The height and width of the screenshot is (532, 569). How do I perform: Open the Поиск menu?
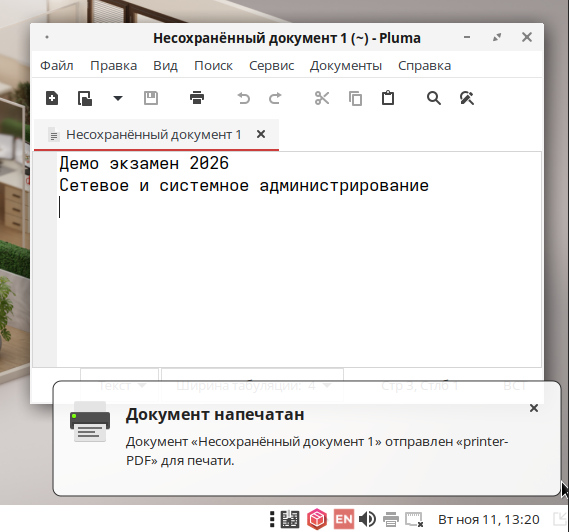[213, 66]
